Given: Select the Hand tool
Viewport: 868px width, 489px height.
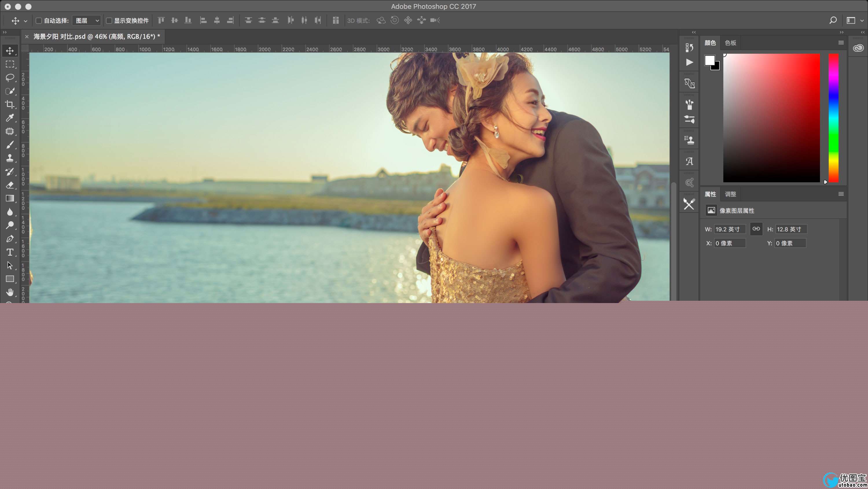Looking at the screenshot, I should [x=10, y=292].
